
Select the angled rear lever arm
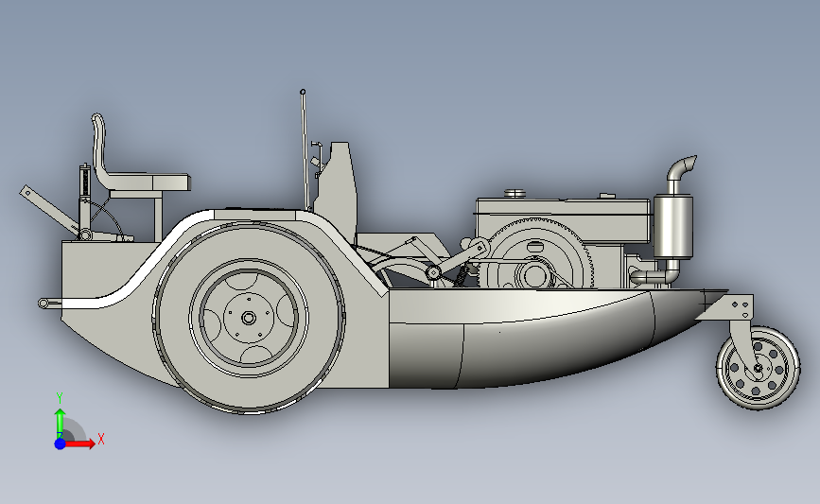click(x=50, y=210)
